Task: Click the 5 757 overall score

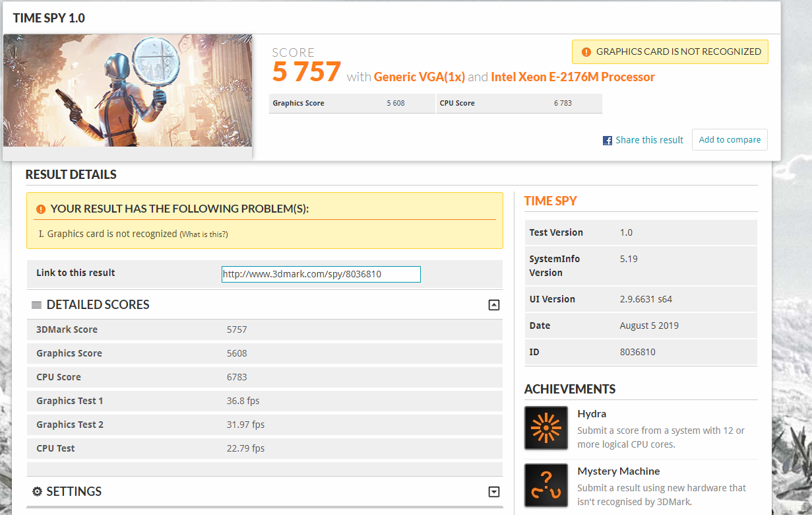Action: [307, 72]
